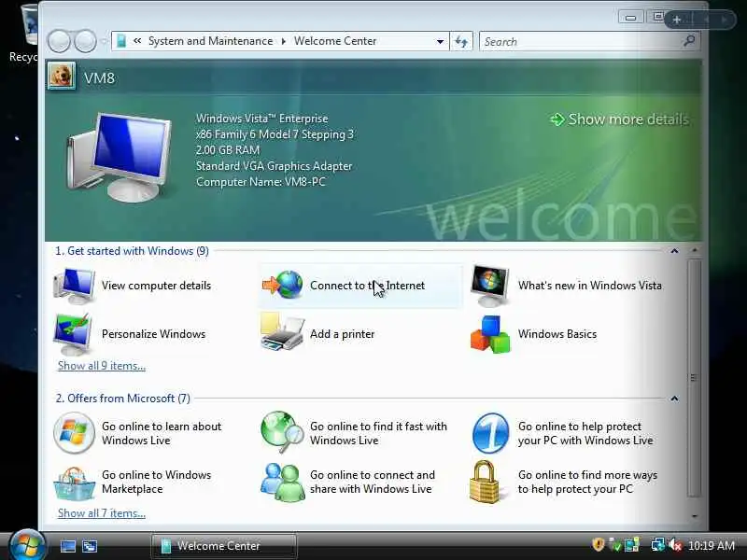Click Switch between windows quick launch icon
Image resolution: width=747 pixels, height=560 pixels.
tap(89, 546)
